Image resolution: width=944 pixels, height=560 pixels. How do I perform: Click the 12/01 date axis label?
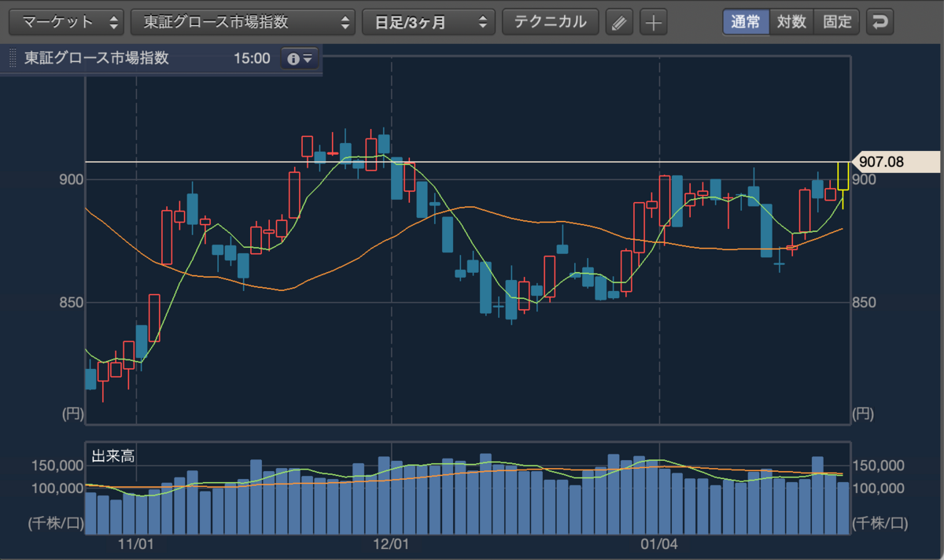pos(392,543)
